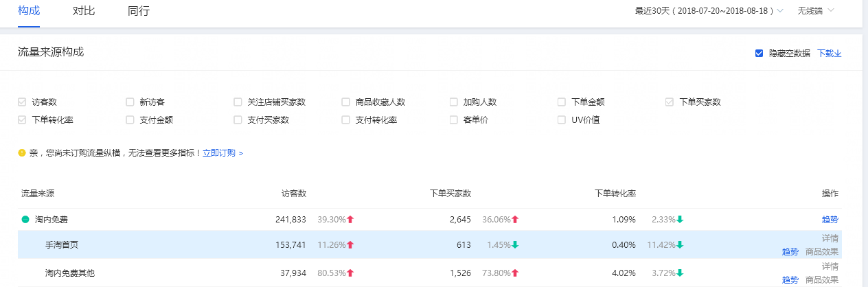868x287 pixels.
Task: Open 趋势 for the 淘内免费 row
Action: tap(830, 220)
